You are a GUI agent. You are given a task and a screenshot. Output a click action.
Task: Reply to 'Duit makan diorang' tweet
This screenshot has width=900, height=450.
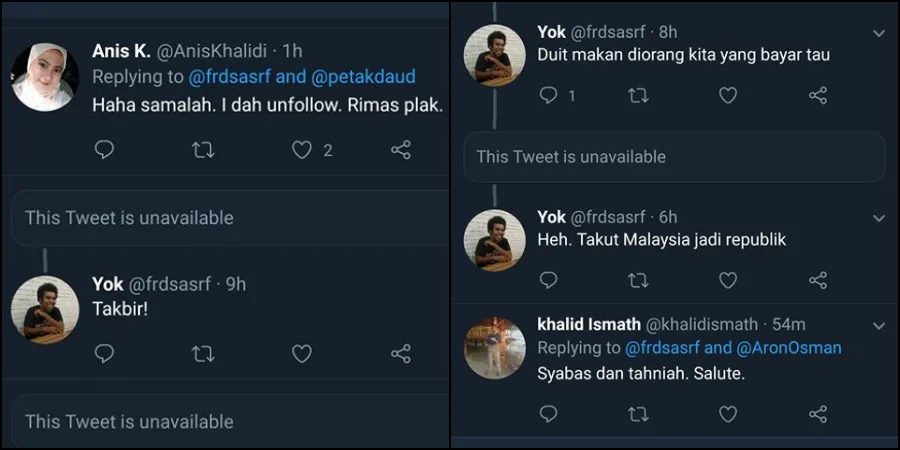point(549,96)
